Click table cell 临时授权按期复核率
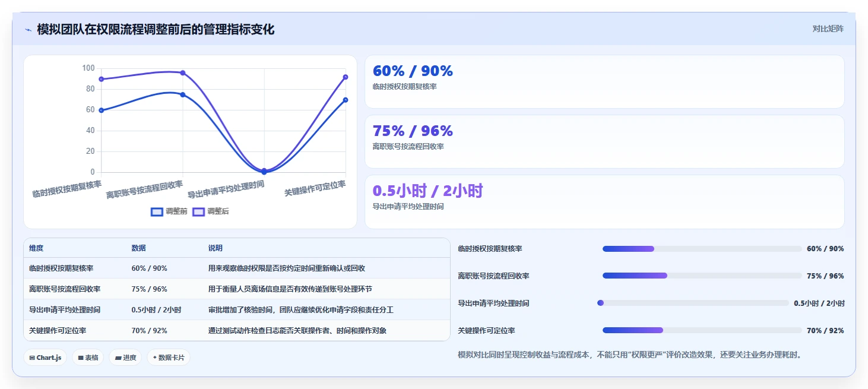Viewport: 868px width, 389px height. click(61, 268)
